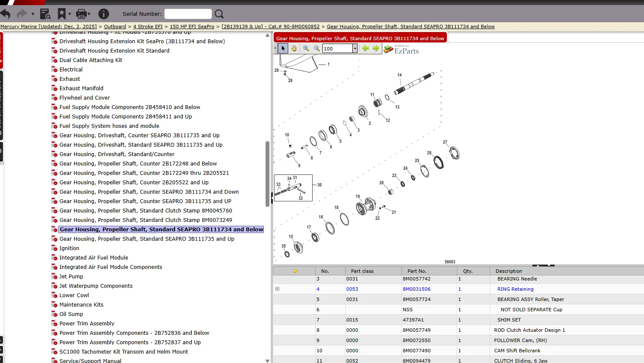
Task: Click the information icon
Action: point(103,14)
